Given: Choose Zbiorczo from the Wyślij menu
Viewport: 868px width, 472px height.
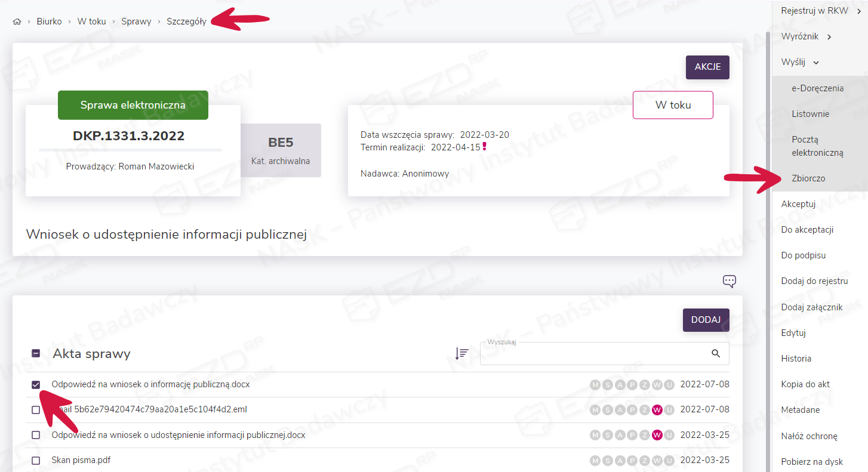Looking at the screenshot, I should [x=808, y=178].
